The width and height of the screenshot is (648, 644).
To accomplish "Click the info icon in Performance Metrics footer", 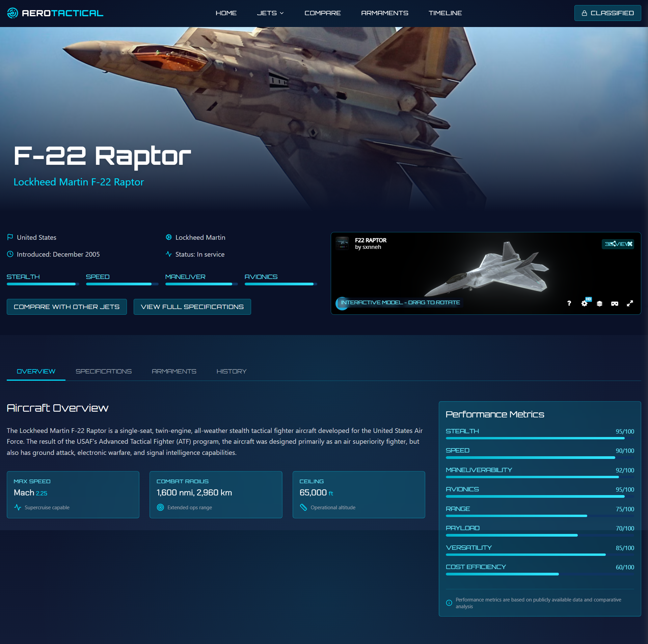I will click(x=449, y=603).
